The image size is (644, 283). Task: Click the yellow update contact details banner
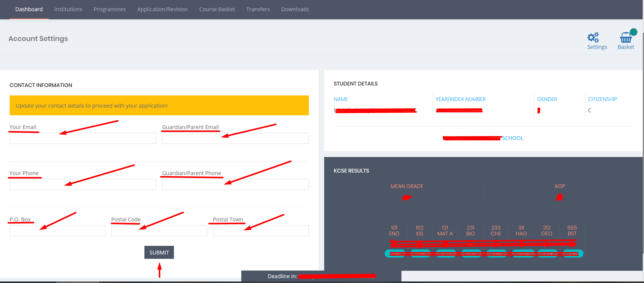[159, 105]
